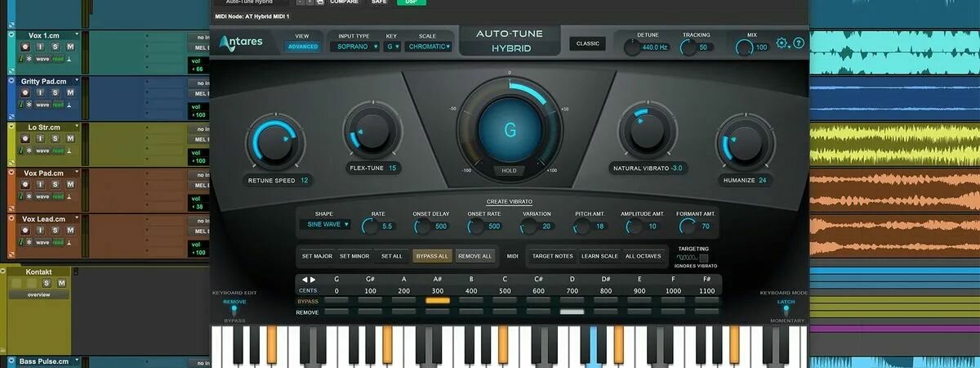Click Learn Scale button

pyautogui.click(x=599, y=256)
